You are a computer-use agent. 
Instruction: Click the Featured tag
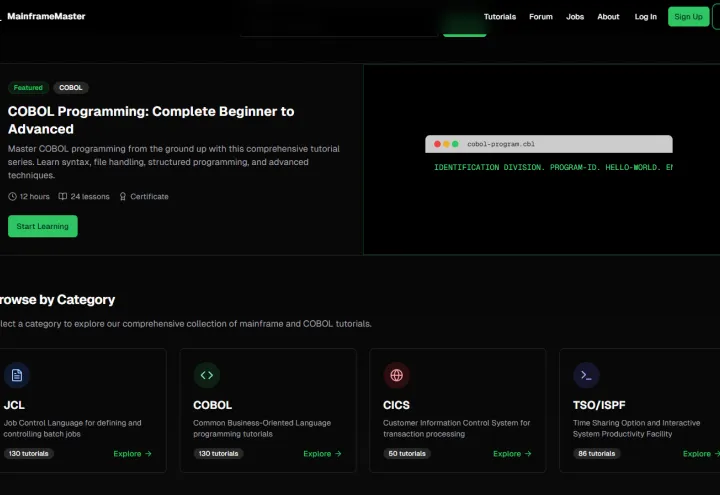coord(28,88)
